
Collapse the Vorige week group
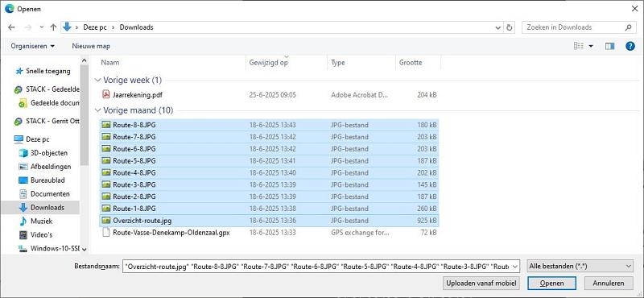pyautogui.click(x=97, y=80)
